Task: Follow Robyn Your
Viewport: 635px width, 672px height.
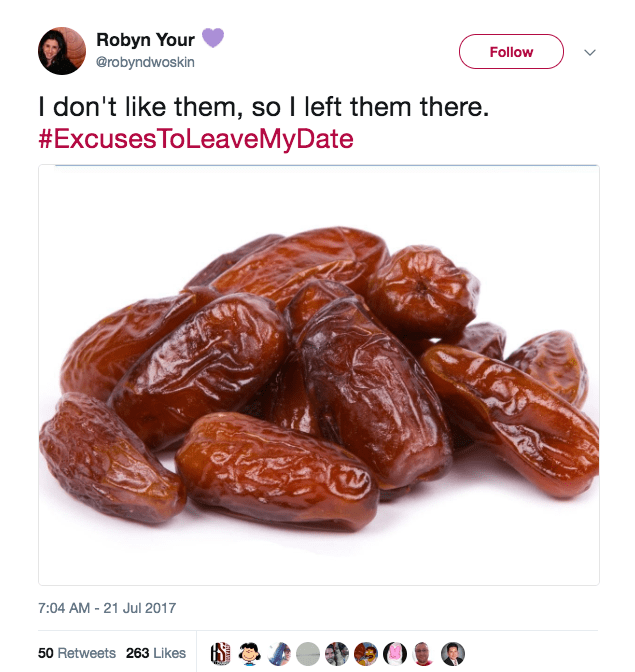Action: coord(511,52)
